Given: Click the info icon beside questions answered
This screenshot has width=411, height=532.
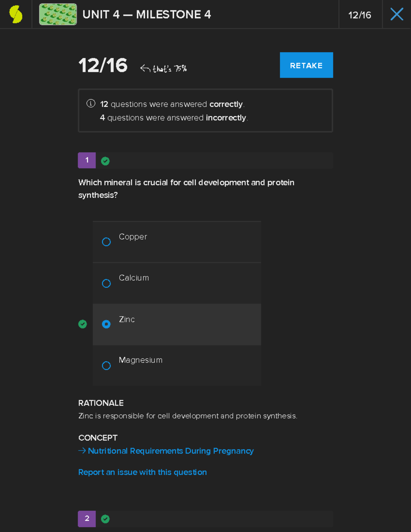Looking at the screenshot, I should (x=91, y=103).
